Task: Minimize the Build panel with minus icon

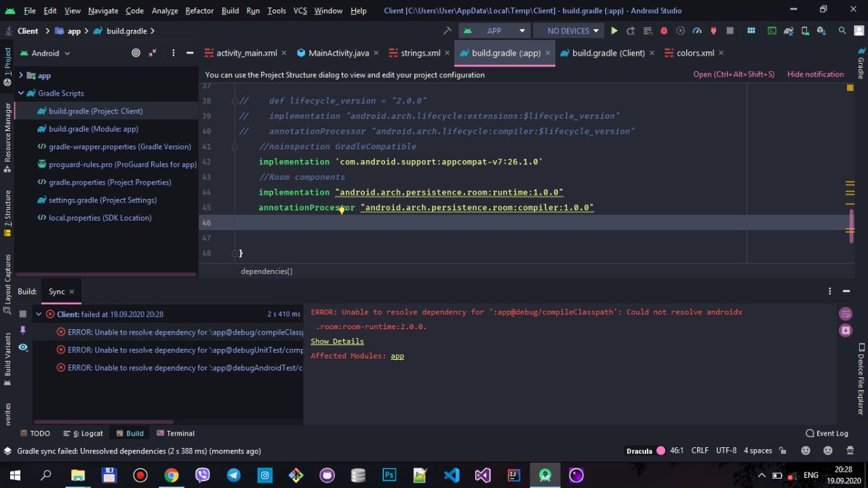Action: 846,291
